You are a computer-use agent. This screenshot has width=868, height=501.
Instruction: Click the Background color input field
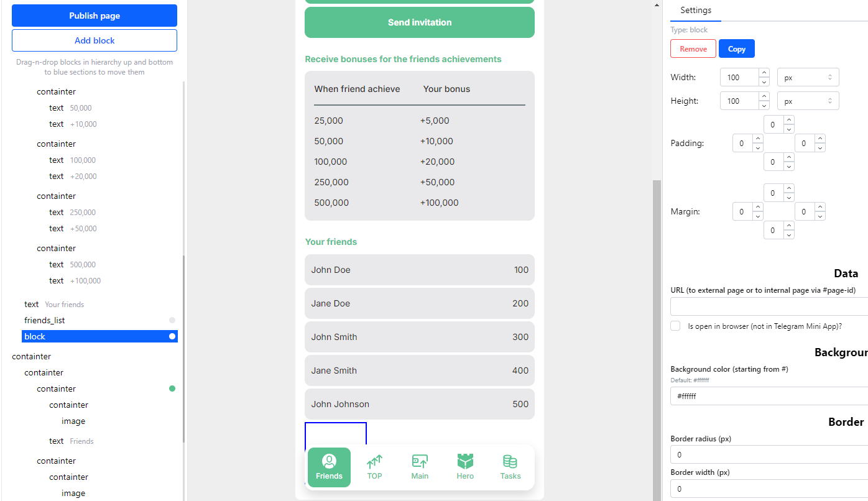[x=769, y=396]
